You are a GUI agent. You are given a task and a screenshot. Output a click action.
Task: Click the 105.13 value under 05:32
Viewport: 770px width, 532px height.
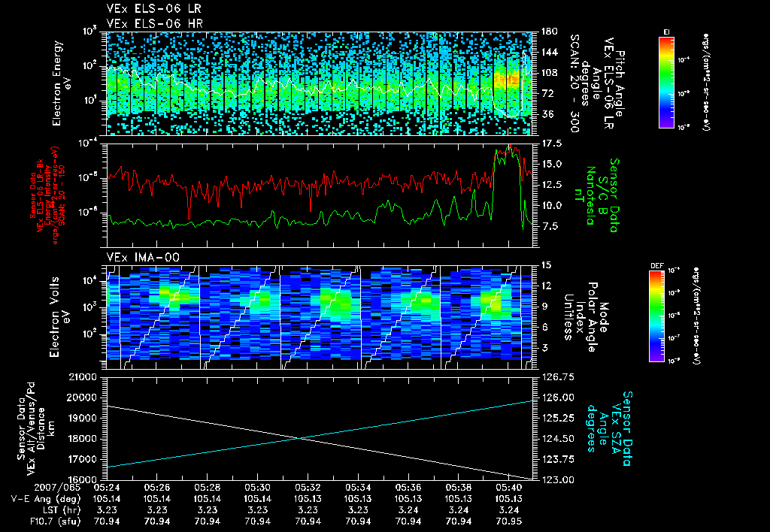(x=308, y=499)
